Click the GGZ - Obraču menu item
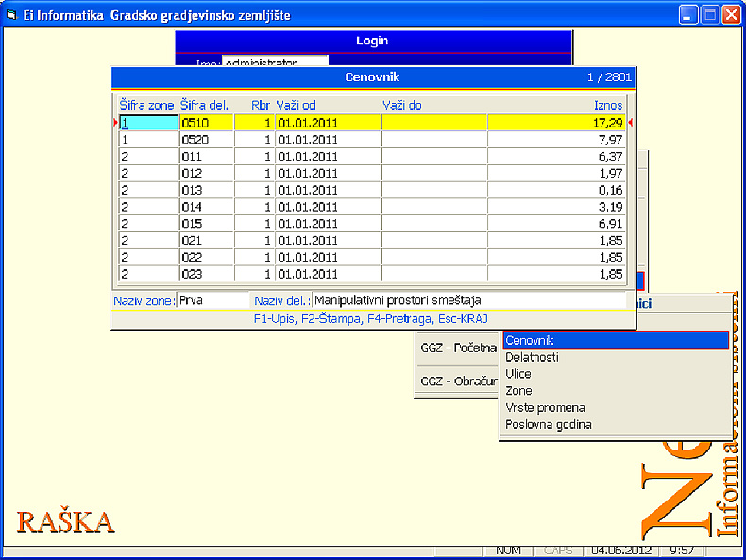The image size is (746, 560). point(458,382)
